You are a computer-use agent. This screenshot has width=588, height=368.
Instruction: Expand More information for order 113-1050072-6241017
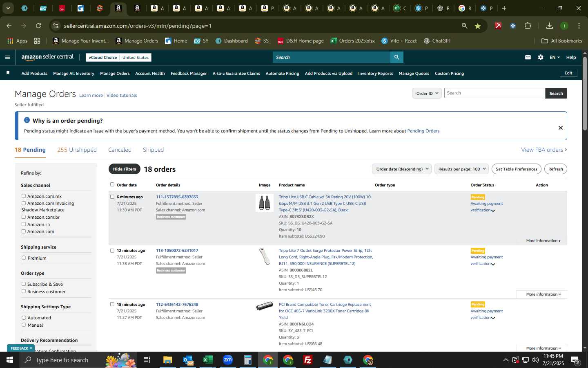tap(543, 294)
